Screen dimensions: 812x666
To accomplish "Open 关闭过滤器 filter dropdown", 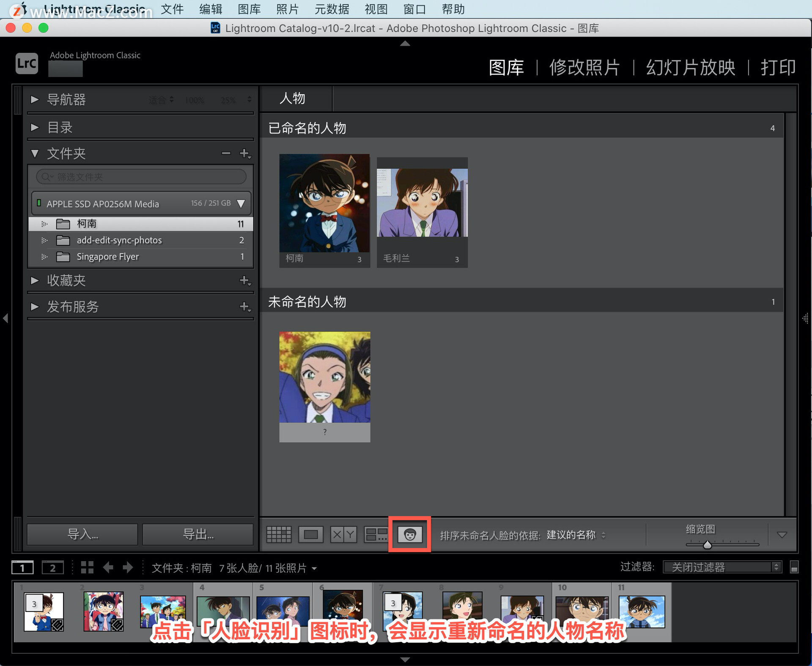I will tap(722, 567).
